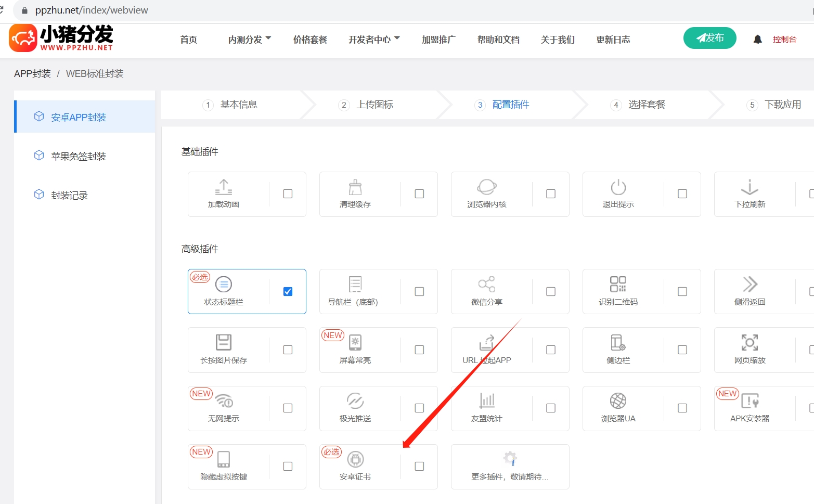Open the 价格套餐 menu item
The height and width of the screenshot is (504, 814).
pos(310,40)
